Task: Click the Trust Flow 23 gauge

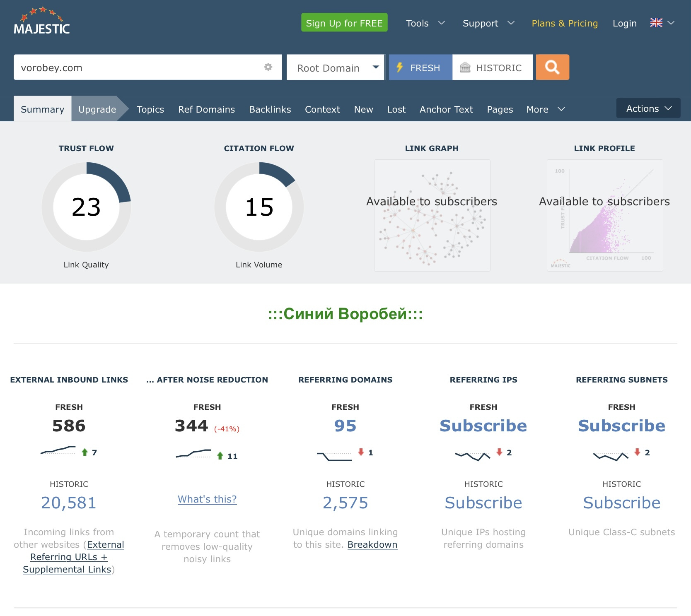Action: [86, 207]
